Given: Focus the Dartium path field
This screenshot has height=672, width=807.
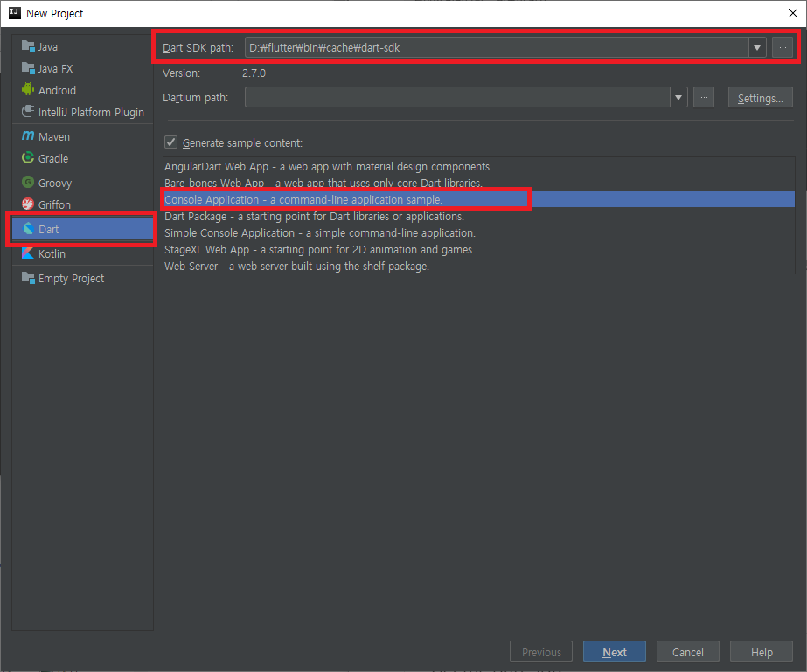Looking at the screenshot, I should 457,97.
